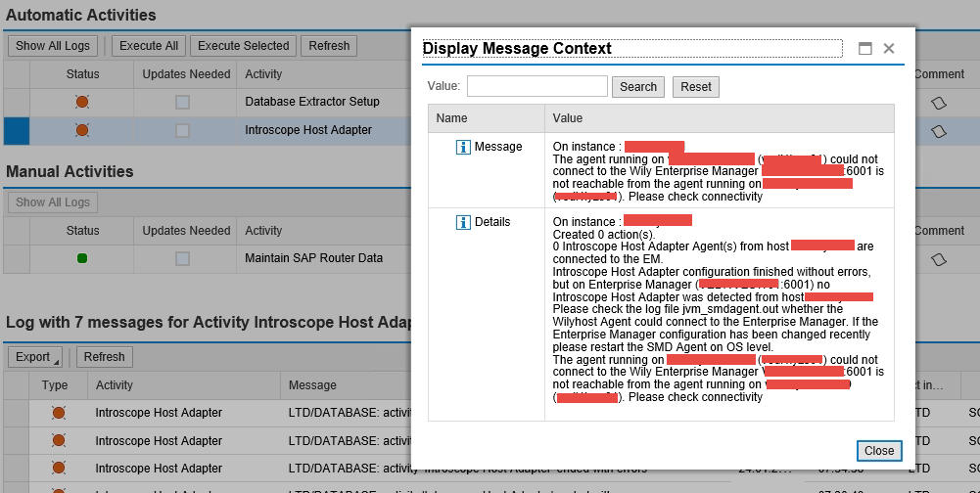Click error type icon in third log row
Screen dimensions: 980x493
click(x=59, y=468)
